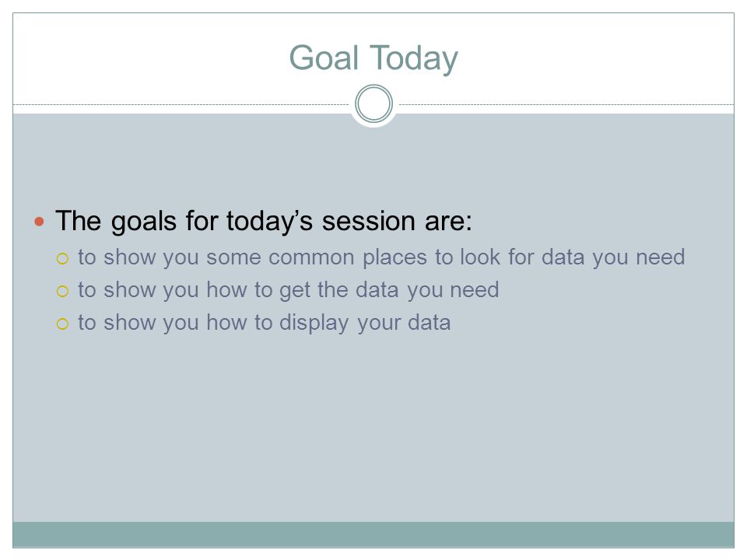Viewport: 747px width, 560px height.
Task: Click the word 'Goal' in the title
Action: click(x=324, y=57)
